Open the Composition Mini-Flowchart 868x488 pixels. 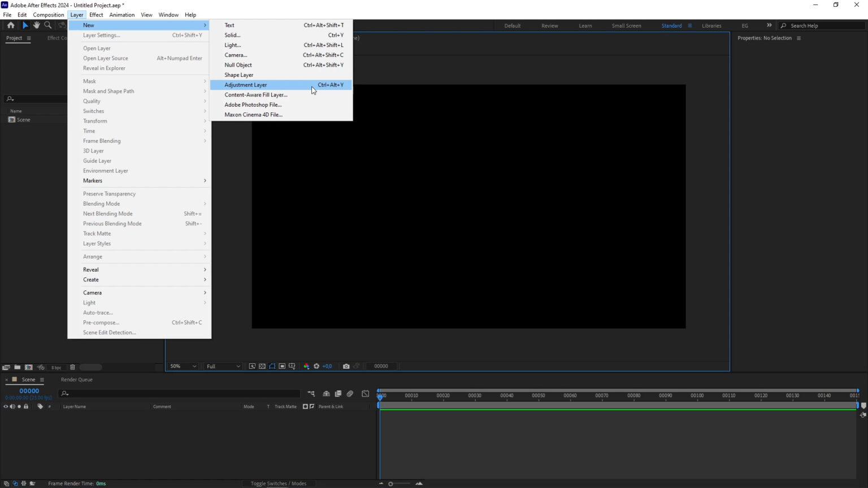[x=311, y=394]
